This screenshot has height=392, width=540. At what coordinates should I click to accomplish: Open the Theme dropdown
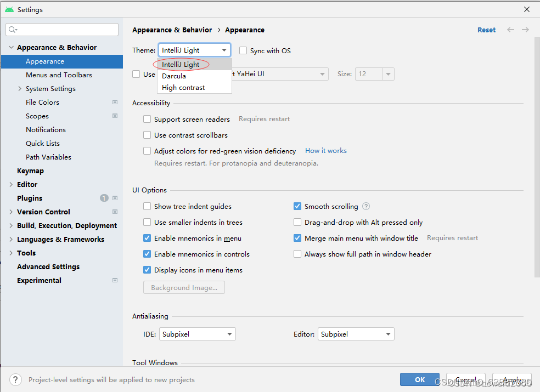(x=194, y=50)
